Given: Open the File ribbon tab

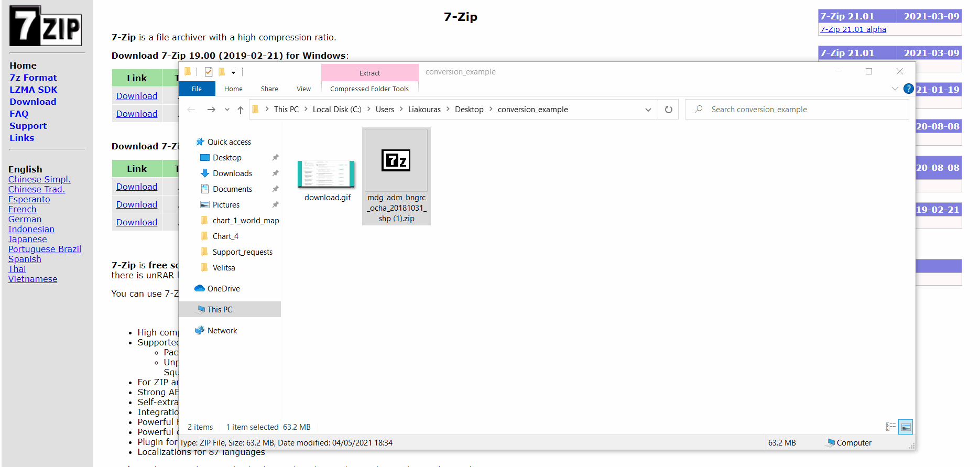Looking at the screenshot, I should click(x=197, y=89).
